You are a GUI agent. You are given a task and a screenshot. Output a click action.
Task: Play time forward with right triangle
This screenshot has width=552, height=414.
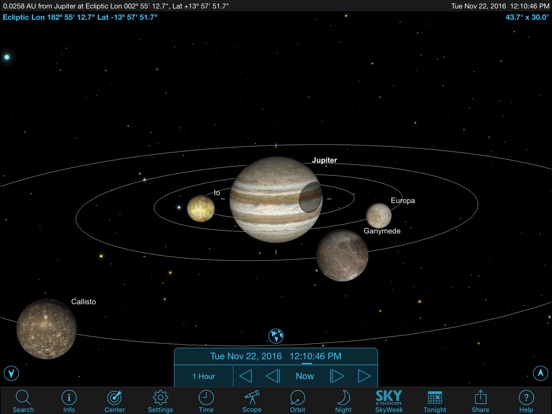click(x=364, y=376)
